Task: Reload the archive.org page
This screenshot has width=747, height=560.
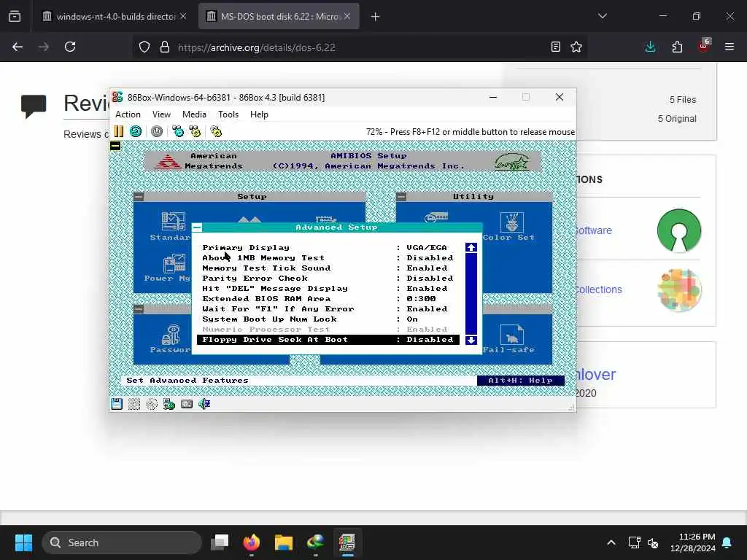Action: point(70,47)
